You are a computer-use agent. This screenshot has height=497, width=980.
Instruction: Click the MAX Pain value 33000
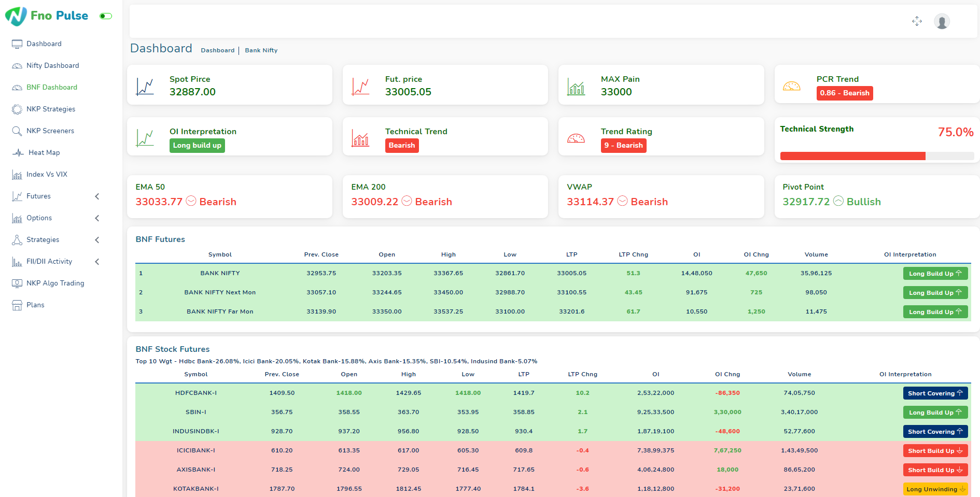(x=616, y=92)
